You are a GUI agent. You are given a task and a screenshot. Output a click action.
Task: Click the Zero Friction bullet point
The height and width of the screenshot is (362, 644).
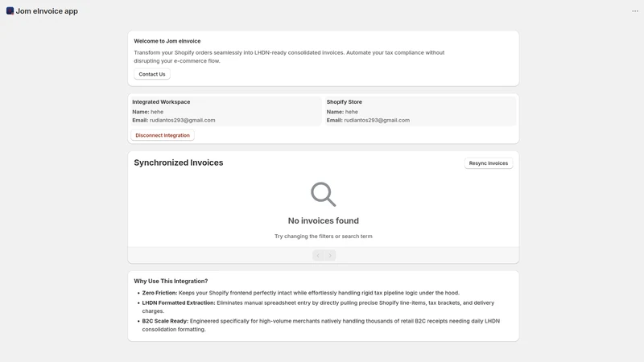(300, 293)
